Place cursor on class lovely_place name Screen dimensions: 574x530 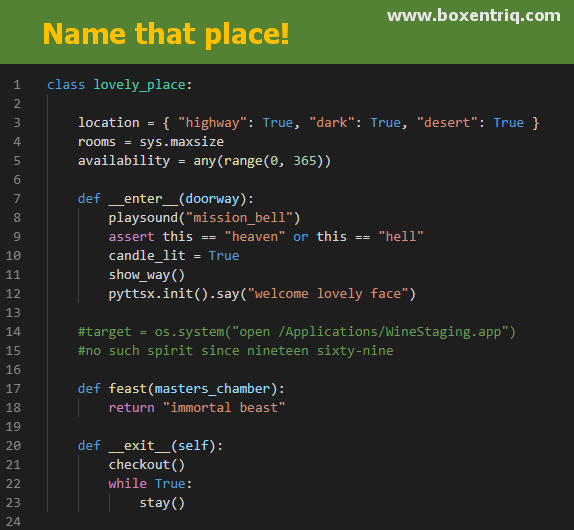click(x=139, y=85)
